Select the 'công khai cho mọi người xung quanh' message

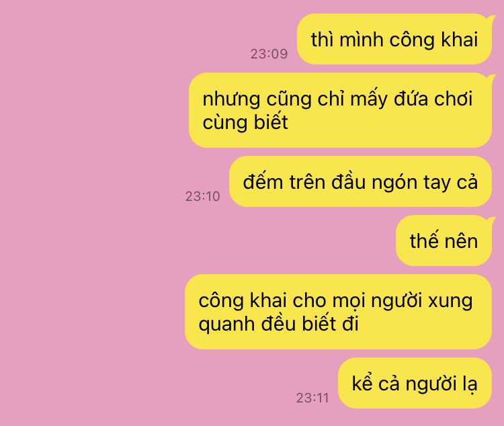[x=338, y=312]
